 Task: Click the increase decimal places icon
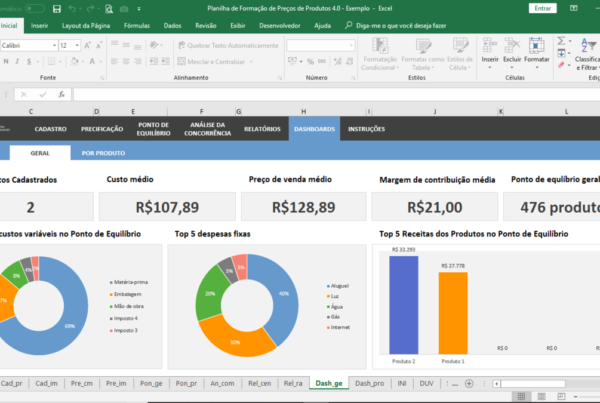tap(338, 61)
